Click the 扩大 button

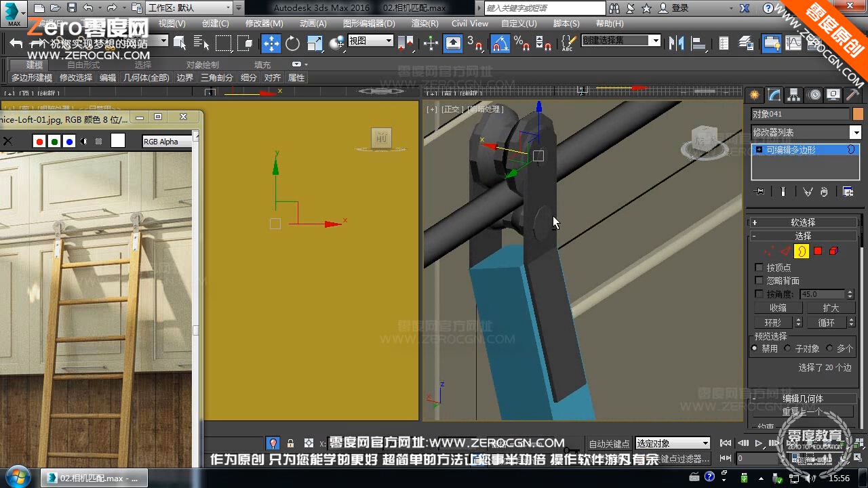coord(831,308)
